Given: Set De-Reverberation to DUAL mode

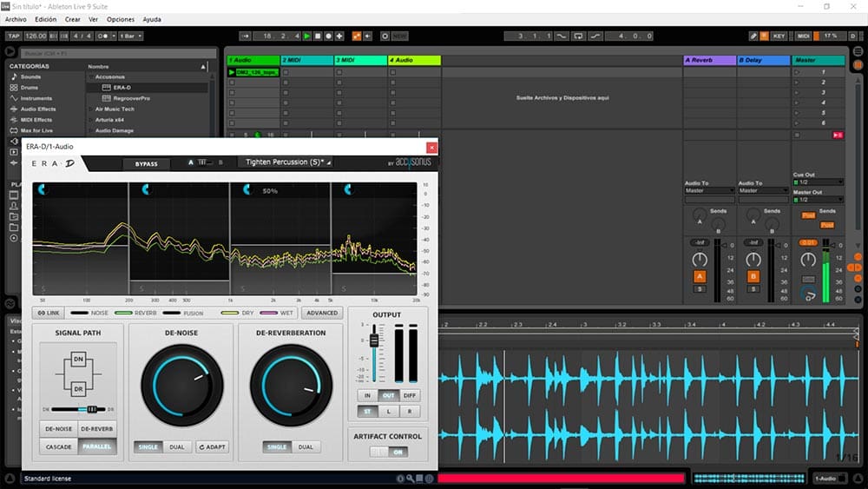Looking at the screenshot, I should click(x=306, y=447).
